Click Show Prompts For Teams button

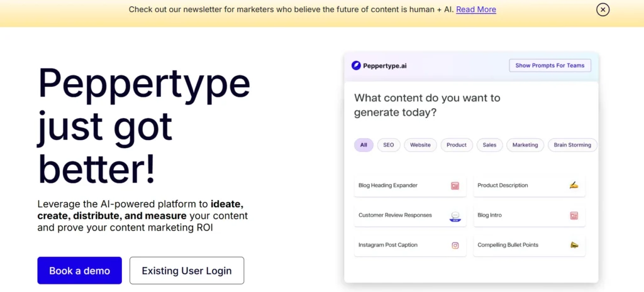(x=550, y=65)
